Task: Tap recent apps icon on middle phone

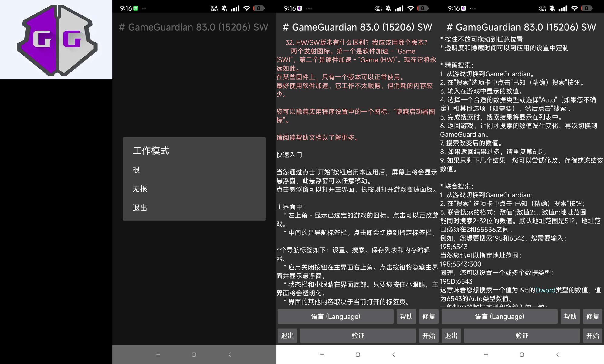Action: click(322, 355)
